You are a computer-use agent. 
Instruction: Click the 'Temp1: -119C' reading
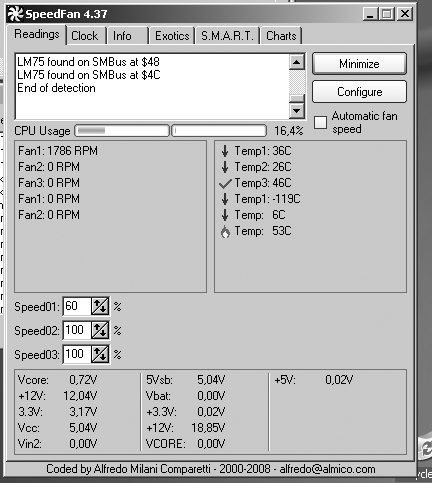click(x=267, y=199)
